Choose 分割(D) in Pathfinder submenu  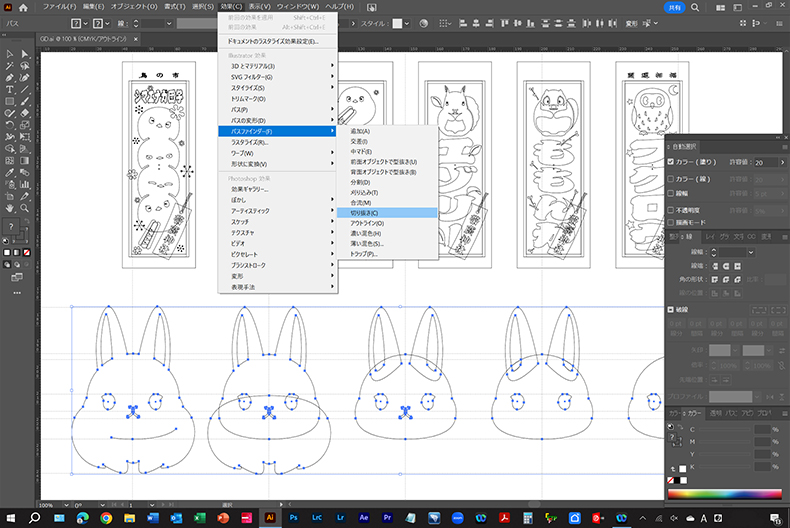(387, 182)
